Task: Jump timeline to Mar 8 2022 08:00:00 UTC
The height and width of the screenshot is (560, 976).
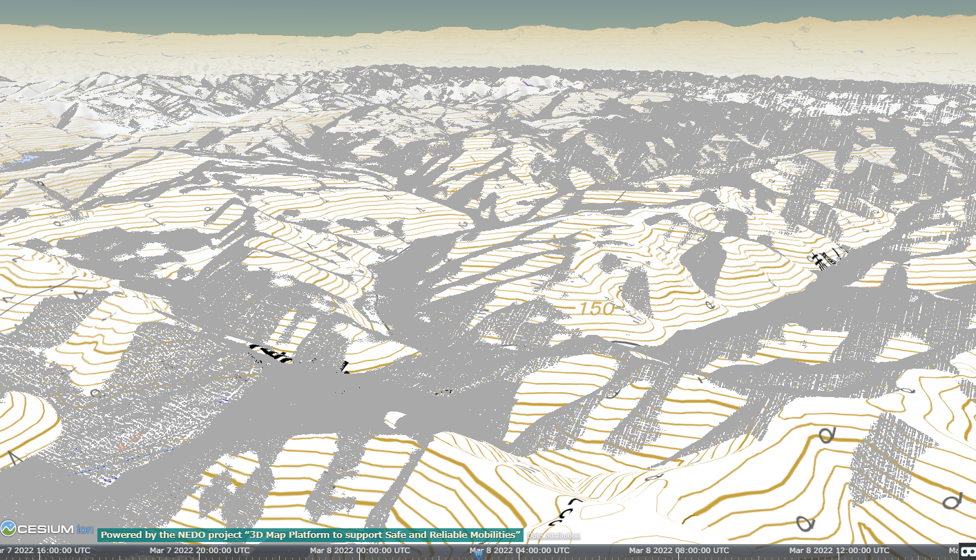Action: 680,550
